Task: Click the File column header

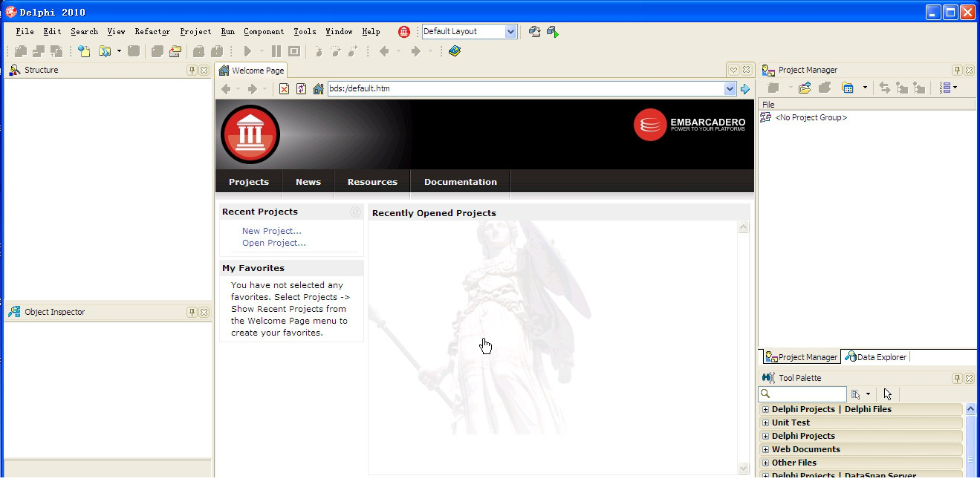Action: click(867, 105)
